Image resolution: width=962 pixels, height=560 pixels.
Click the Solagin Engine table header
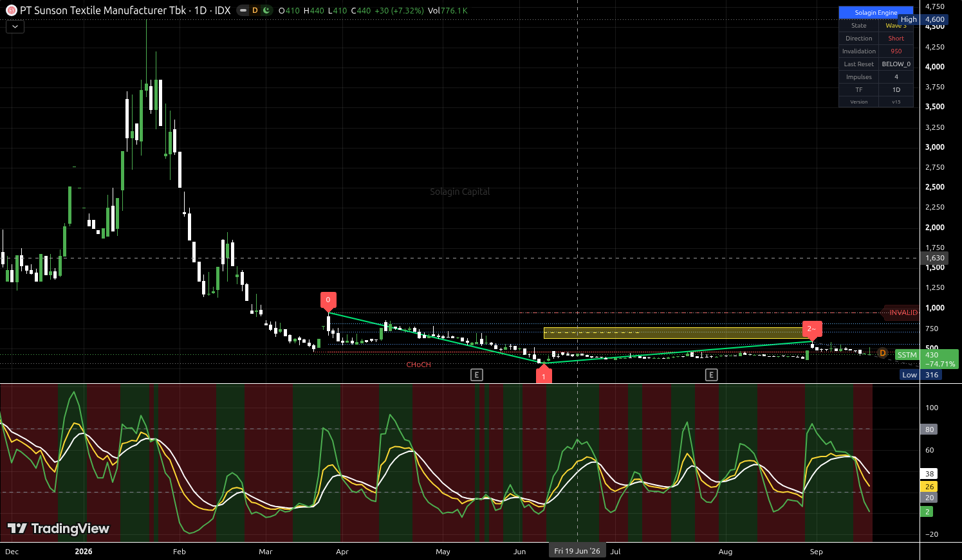(x=876, y=13)
